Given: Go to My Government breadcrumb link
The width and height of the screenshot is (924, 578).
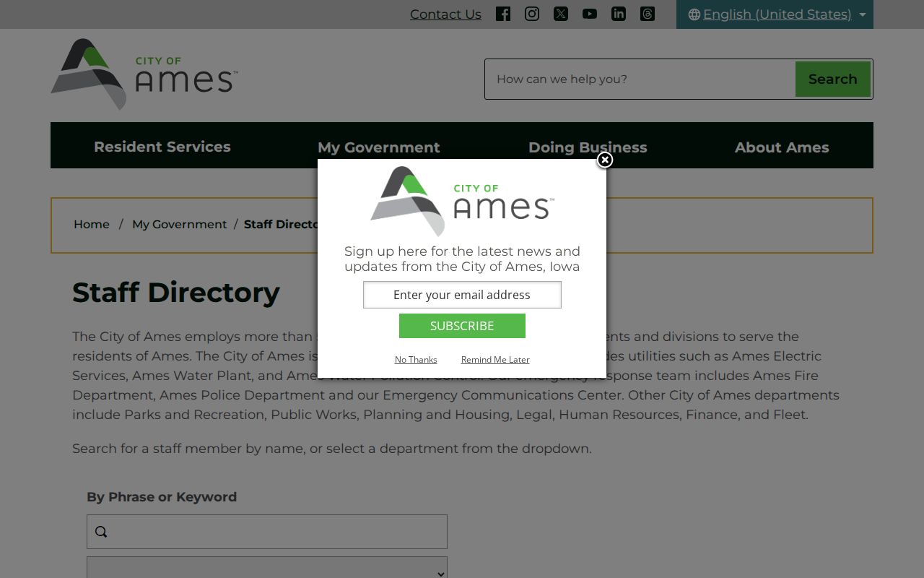Looking at the screenshot, I should pyautogui.click(x=180, y=224).
